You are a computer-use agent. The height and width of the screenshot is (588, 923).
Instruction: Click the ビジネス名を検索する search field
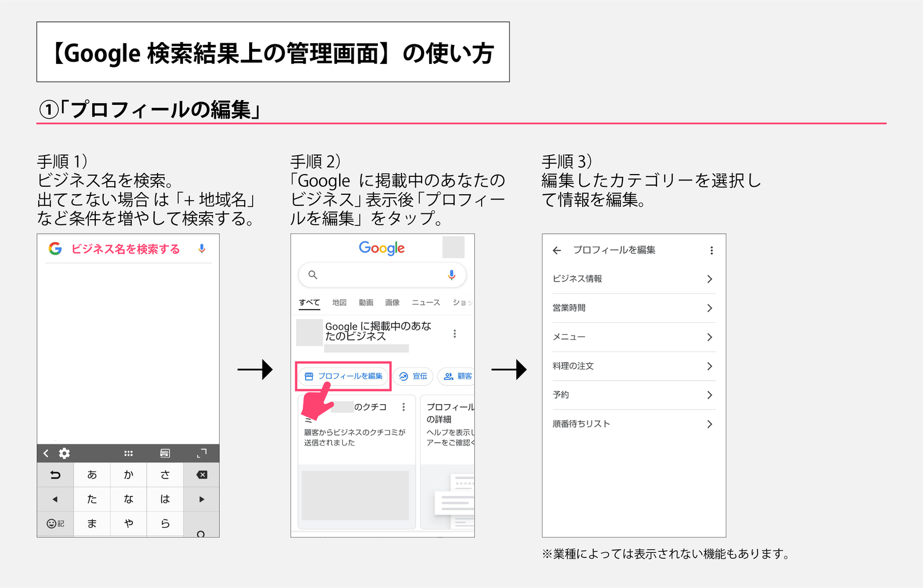tap(128, 249)
